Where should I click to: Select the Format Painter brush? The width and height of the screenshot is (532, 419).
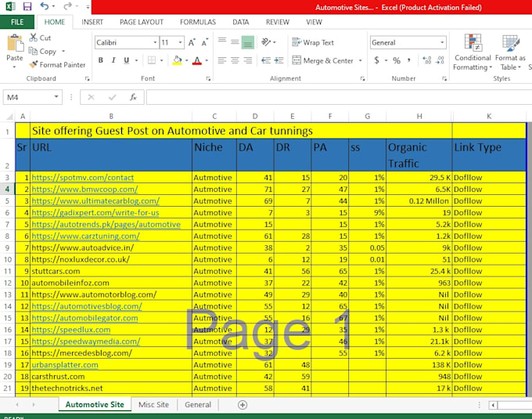[x=33, y=64]
